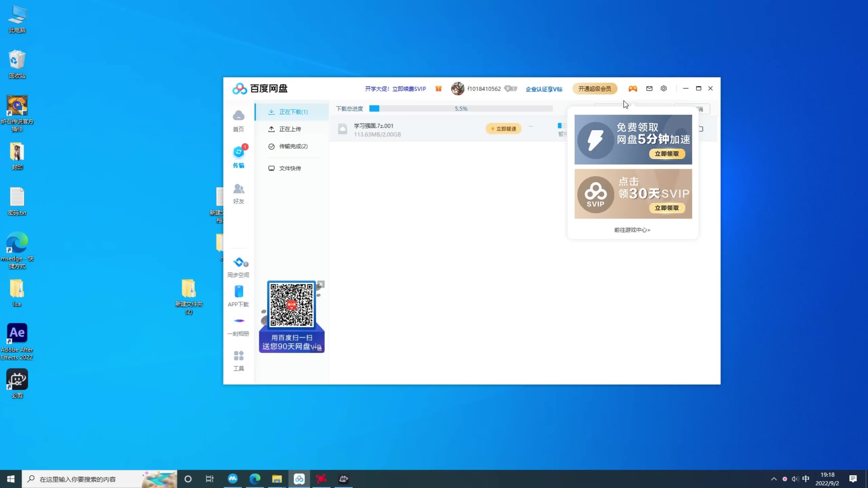Claim the 30天SVIP offer
Screen dimensions: 868x488
coord(667,208)
